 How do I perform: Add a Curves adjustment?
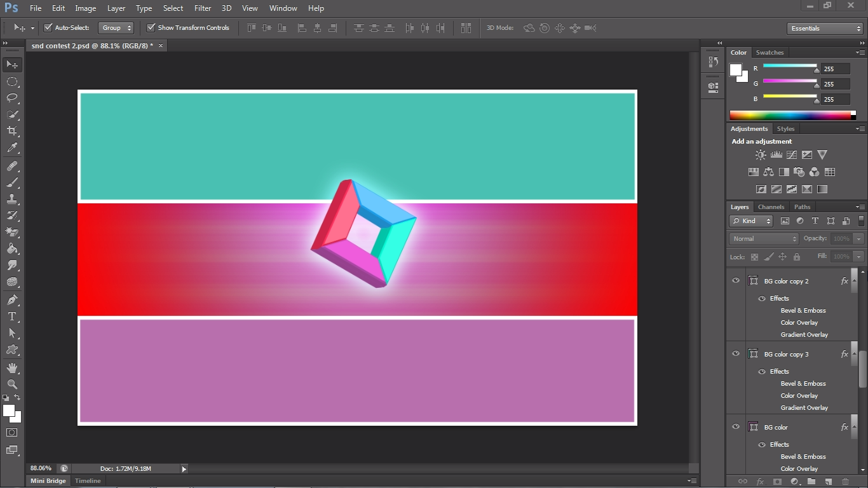click(792, 154)
